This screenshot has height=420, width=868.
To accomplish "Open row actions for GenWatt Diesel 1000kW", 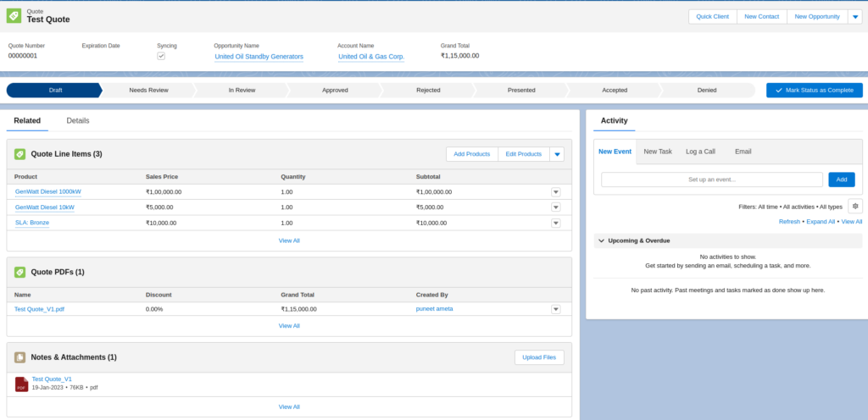I will (556, 192).
